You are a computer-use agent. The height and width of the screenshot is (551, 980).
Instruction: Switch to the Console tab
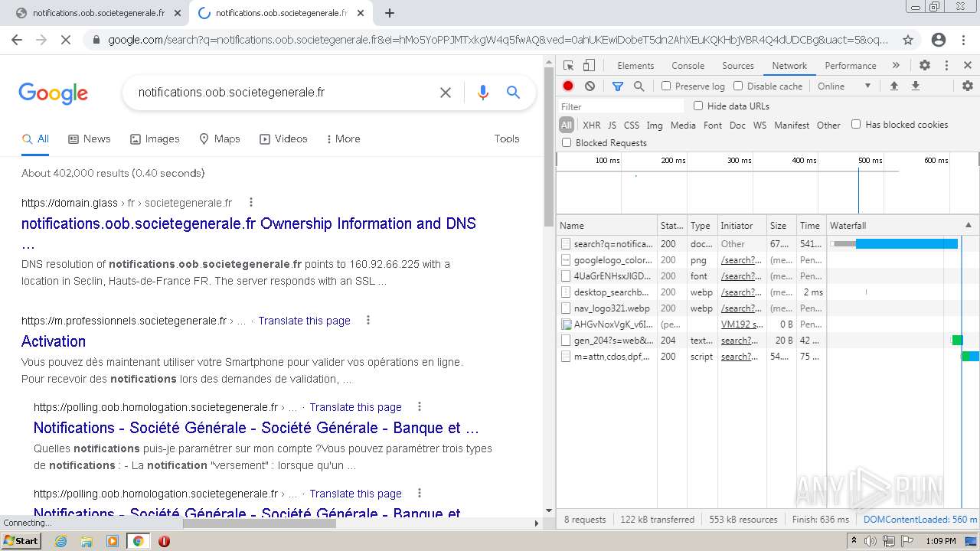point(688,66)
